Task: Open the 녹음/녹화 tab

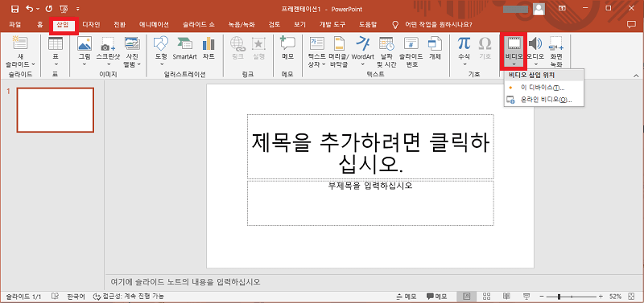Action: tap(241, 25)
